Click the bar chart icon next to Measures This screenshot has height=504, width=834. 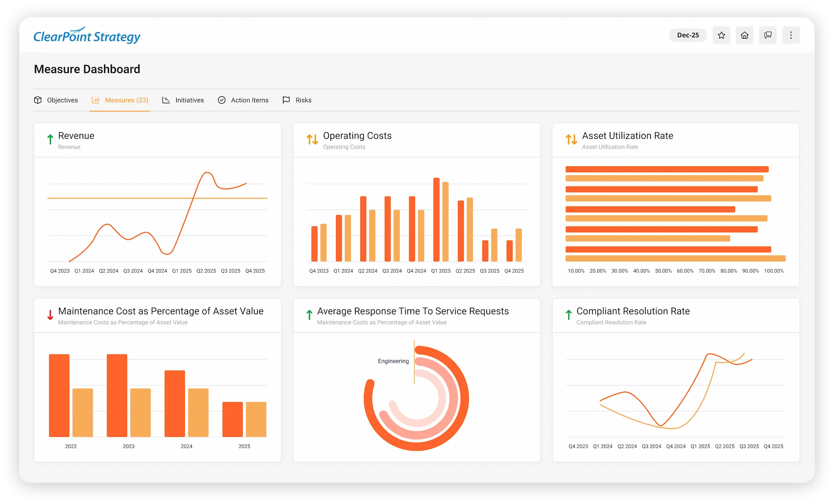[x=96, y=100]
